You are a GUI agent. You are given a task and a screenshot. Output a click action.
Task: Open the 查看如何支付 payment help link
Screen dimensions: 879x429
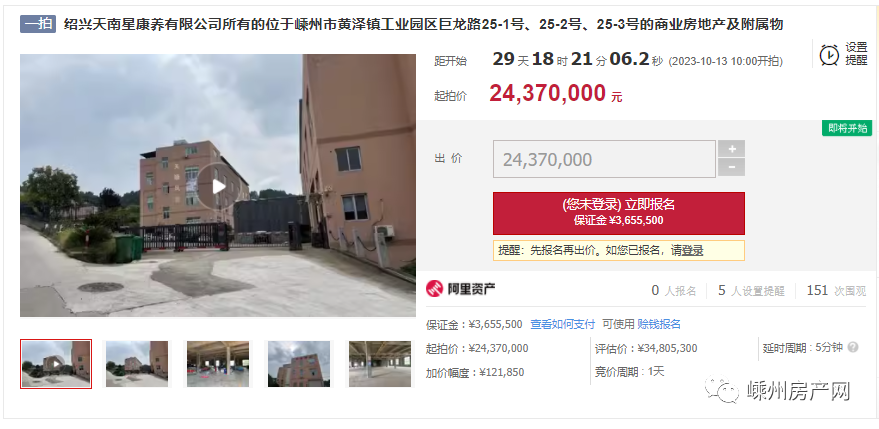pyautogui.click(x=563, y=324)
